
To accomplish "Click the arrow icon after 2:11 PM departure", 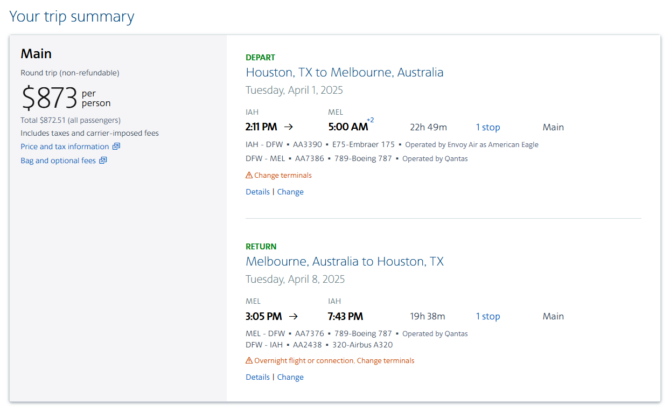I will coord(289,127).
